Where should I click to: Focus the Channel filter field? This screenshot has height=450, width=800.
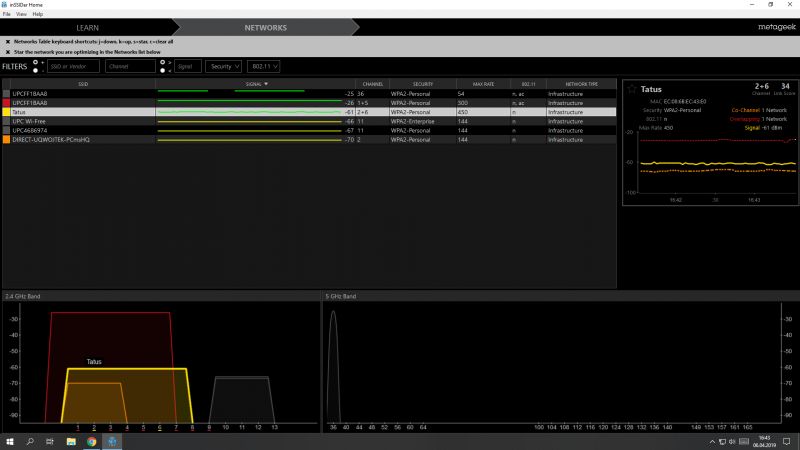[x=130, y=66]
